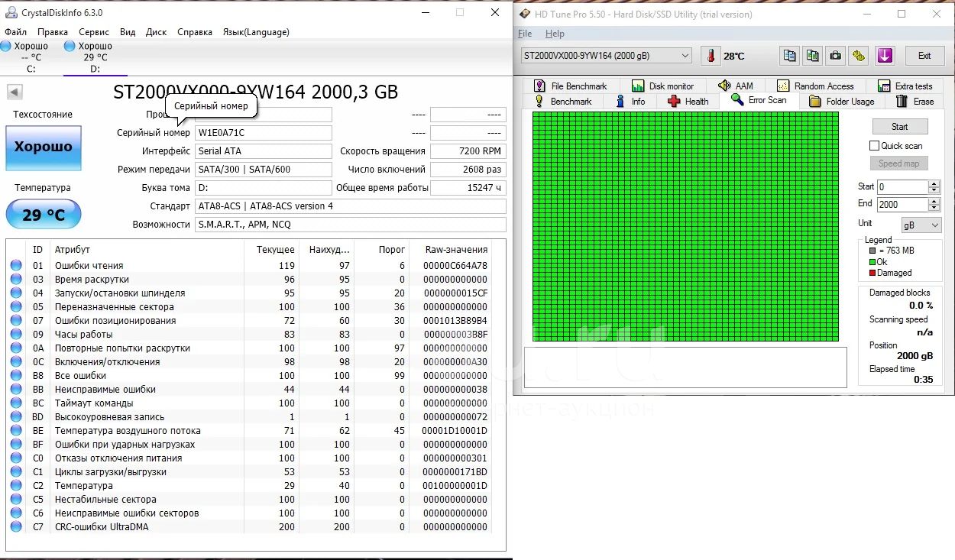
Task: Click the Хорошо health status button
Action: (x=43, y=147)
